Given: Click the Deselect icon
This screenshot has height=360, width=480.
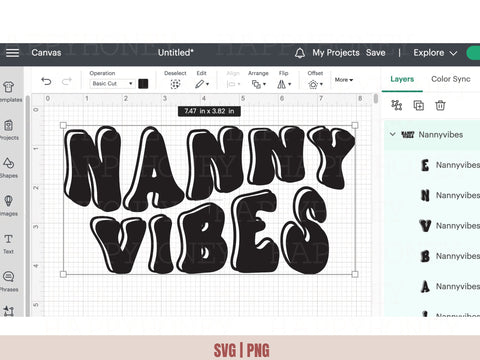Looking at the screenshot, I should (x=175, y=84).
